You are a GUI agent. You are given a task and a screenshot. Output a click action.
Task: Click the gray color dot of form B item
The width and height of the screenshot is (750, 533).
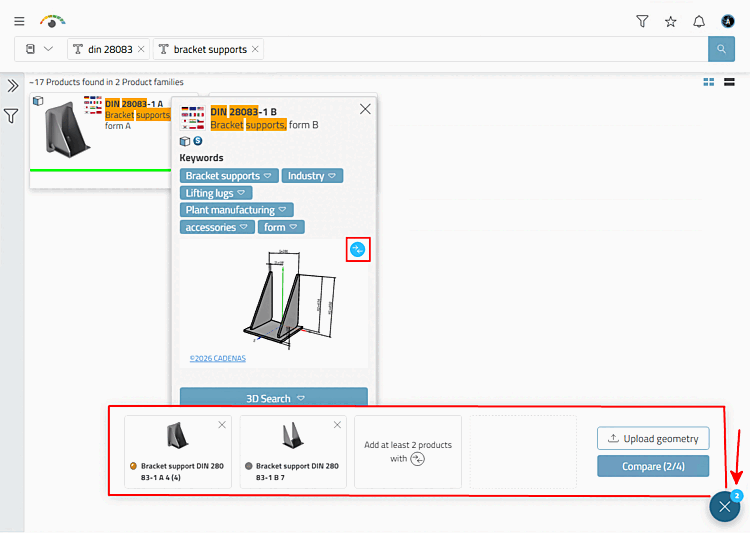click(x=249, y=466)
